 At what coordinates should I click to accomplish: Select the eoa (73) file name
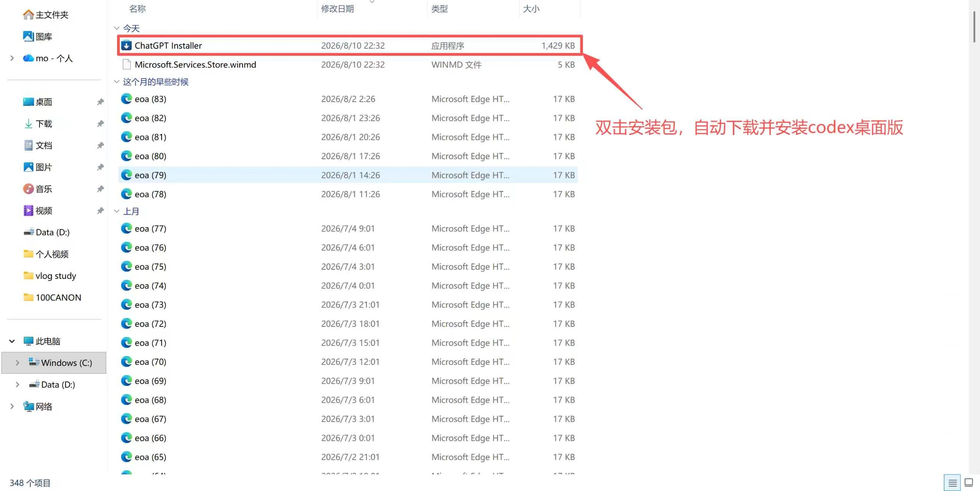[150, 305]
